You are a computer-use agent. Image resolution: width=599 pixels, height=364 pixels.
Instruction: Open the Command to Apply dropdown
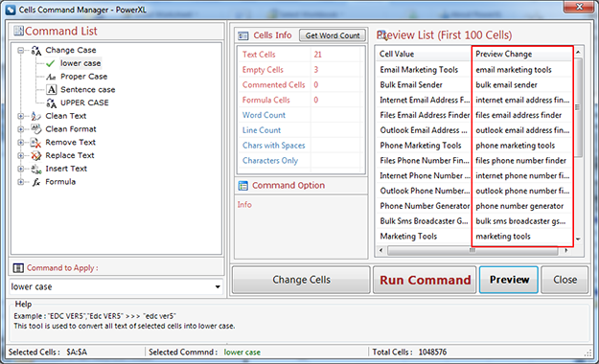coord(218,286)
